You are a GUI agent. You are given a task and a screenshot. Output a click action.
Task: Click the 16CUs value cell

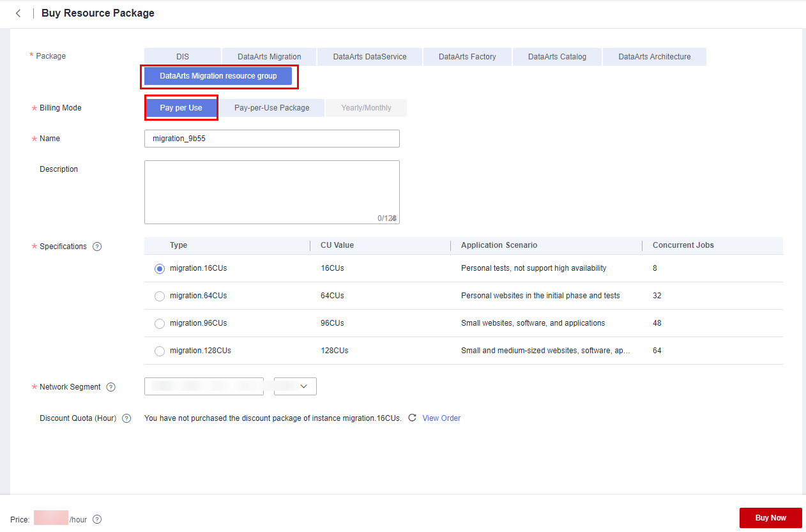332,268
